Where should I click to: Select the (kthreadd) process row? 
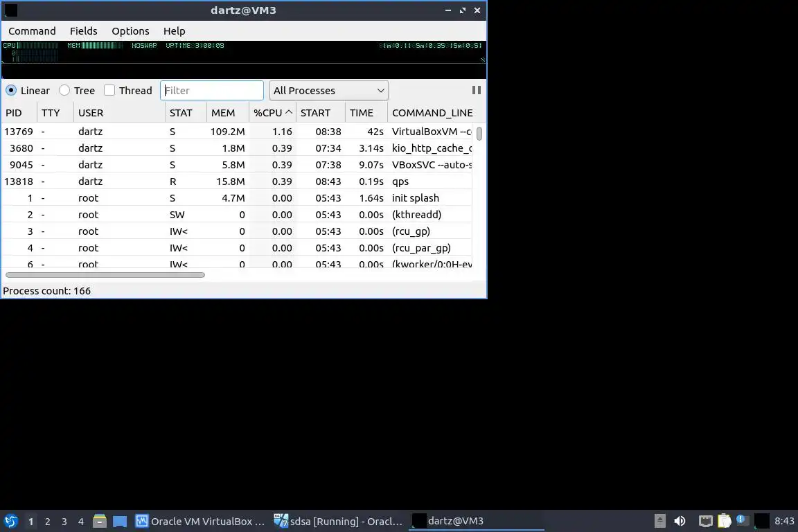237,215
